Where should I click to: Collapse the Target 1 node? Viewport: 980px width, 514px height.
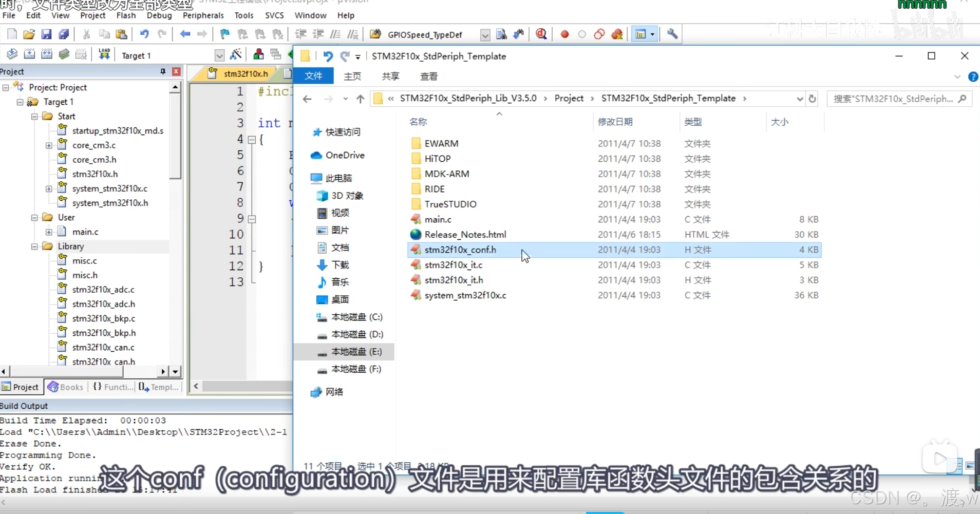[x=20, y=102]
